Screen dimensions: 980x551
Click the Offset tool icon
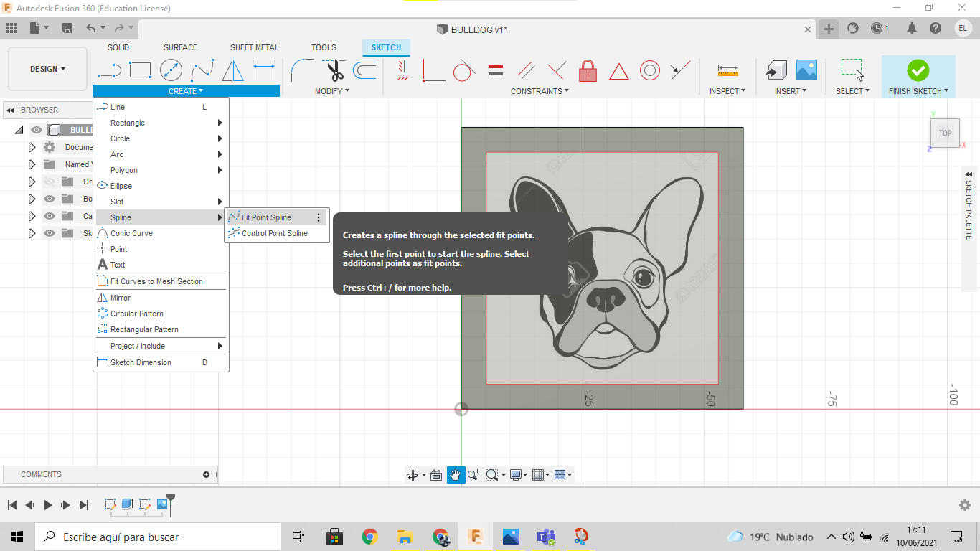364,70
